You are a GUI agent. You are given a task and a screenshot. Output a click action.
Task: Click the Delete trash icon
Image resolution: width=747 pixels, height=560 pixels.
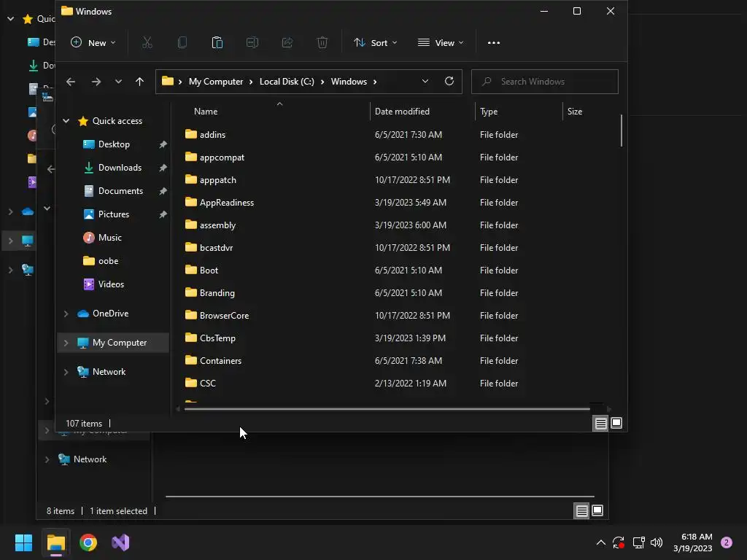pyautogui.click(x=322, y=43)
